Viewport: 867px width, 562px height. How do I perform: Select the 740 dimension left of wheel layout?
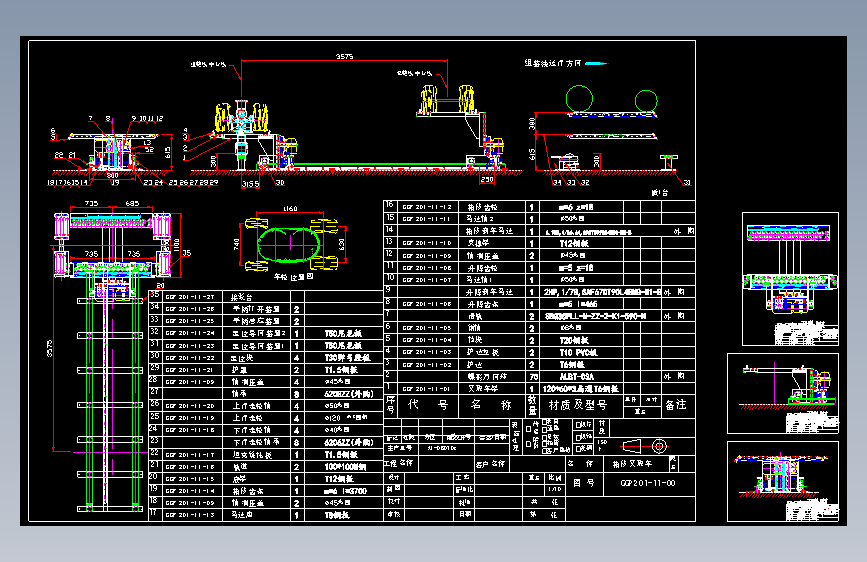(x=237, y=244)
